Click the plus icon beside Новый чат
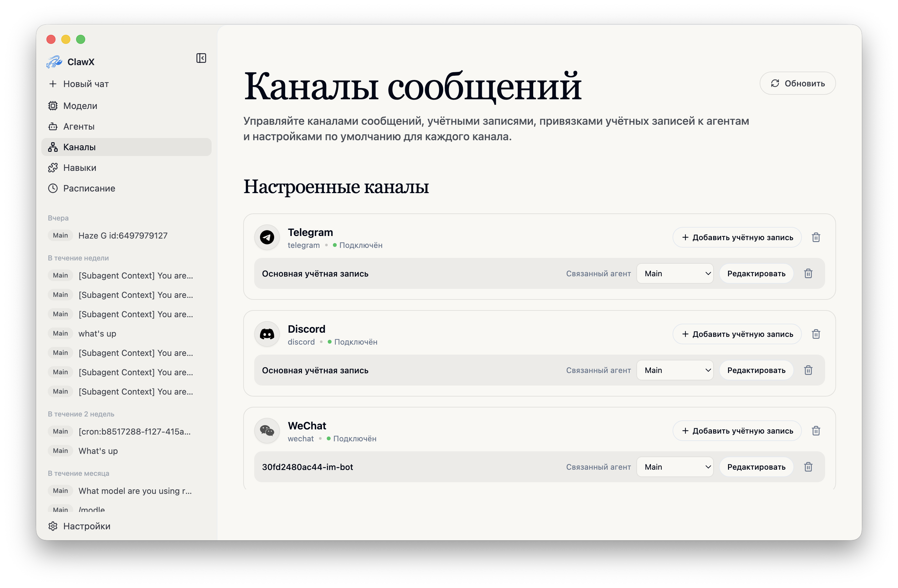The height and width of the screenshot is (588, 898). tap(53, 84)
